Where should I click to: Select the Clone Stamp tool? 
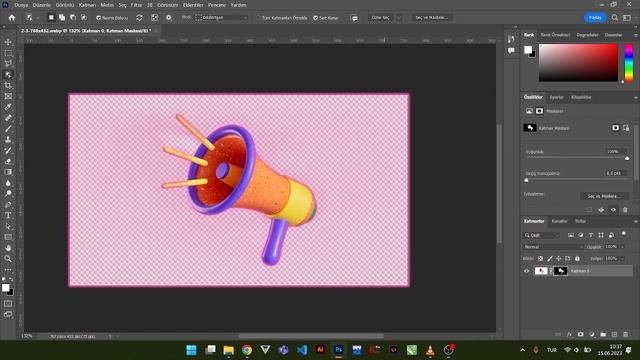tap(8, 140)
